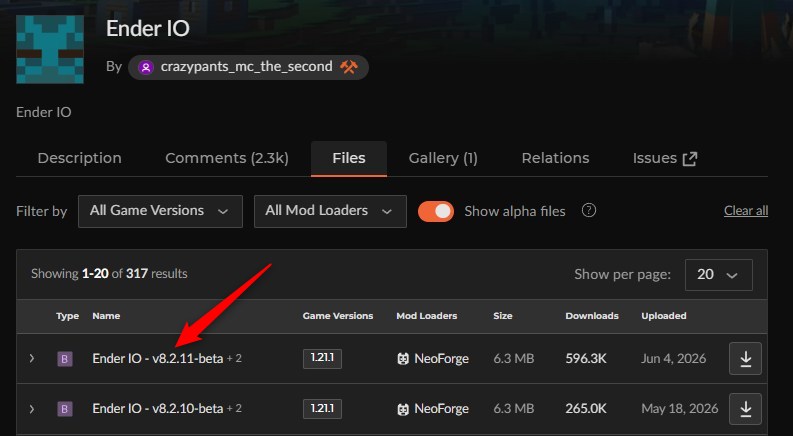The image size is (793, 436).
Task: Expand the v8.2.11-beta file row
Action: [x=32, y=359]
